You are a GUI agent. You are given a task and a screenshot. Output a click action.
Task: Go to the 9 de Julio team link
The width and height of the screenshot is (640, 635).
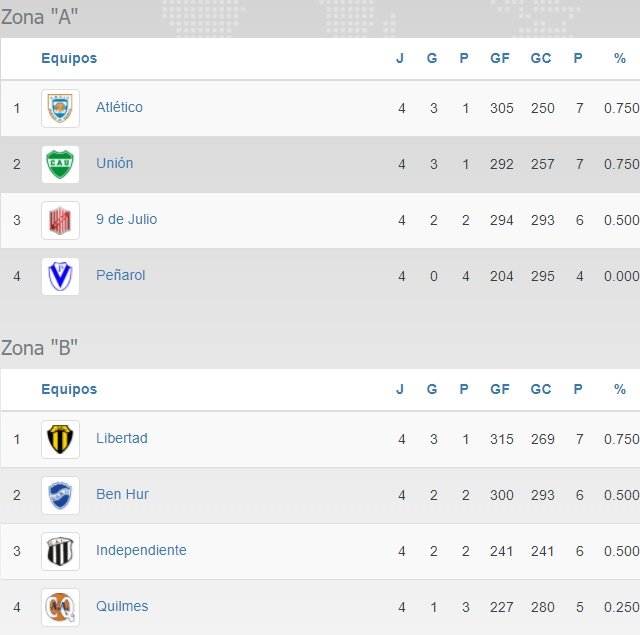click(126, 219)
